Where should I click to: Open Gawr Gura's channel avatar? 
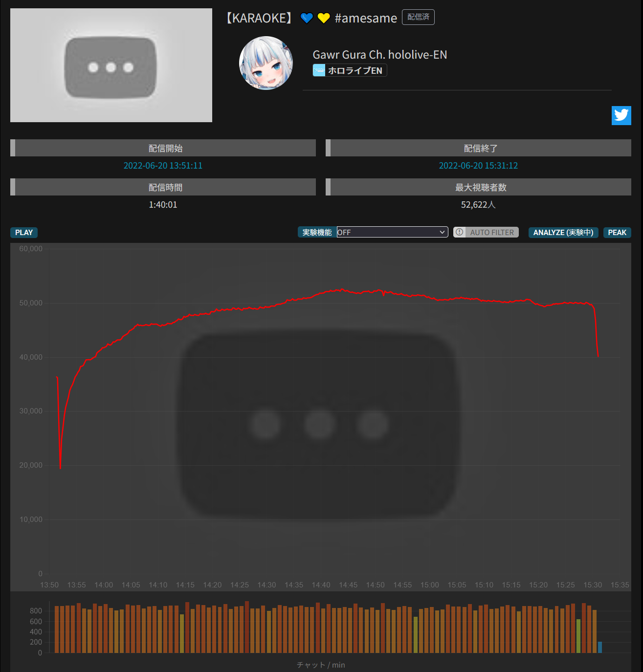pos(266,63)
